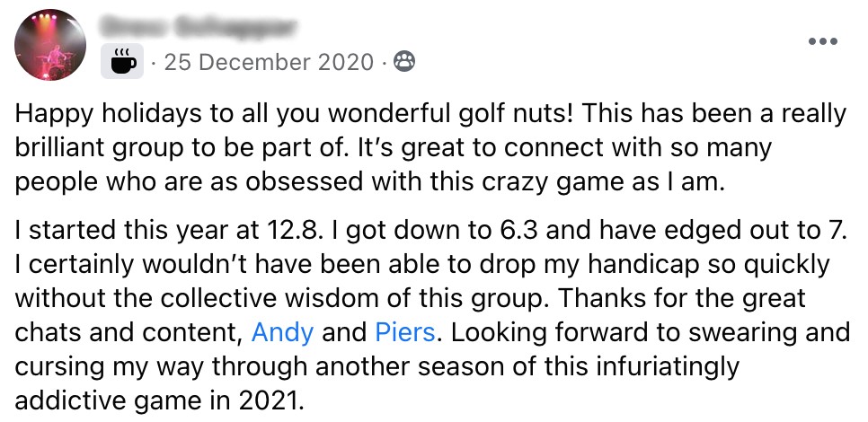The width and height of the screenshot is (868, 422).
Task: Click the coffee cup badge icon
Action: 122,61
